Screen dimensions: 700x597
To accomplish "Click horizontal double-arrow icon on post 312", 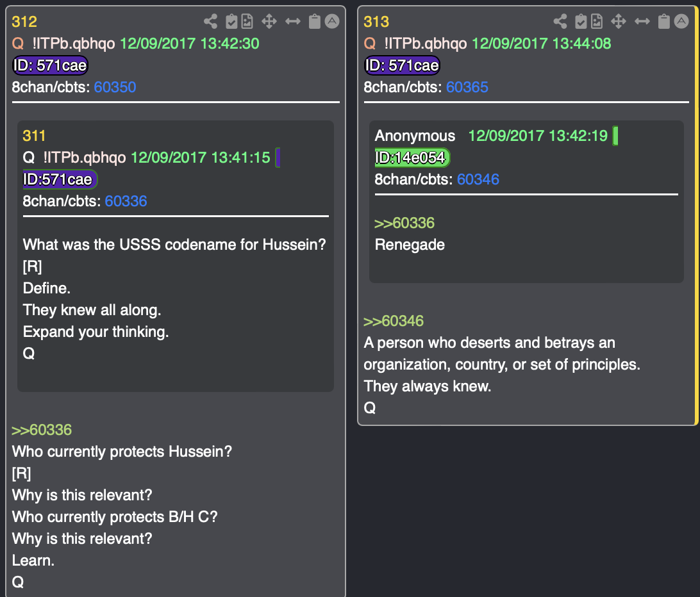I will (x=292, y=22).
